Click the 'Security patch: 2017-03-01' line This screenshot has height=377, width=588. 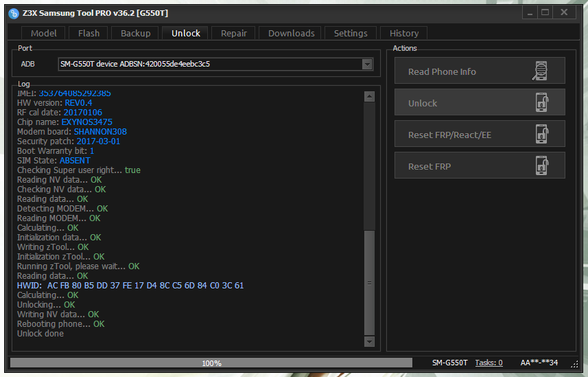68,141
